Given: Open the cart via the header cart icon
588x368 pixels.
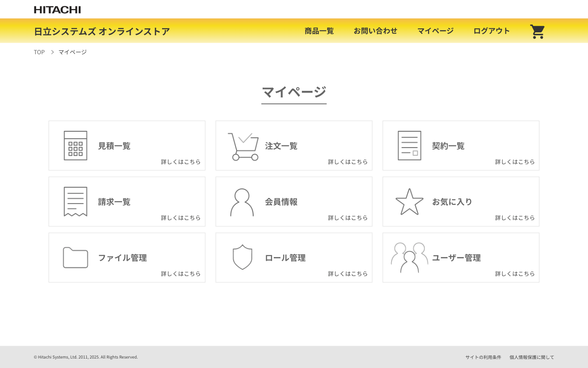Looking at the screenshot, I should 537,31.
